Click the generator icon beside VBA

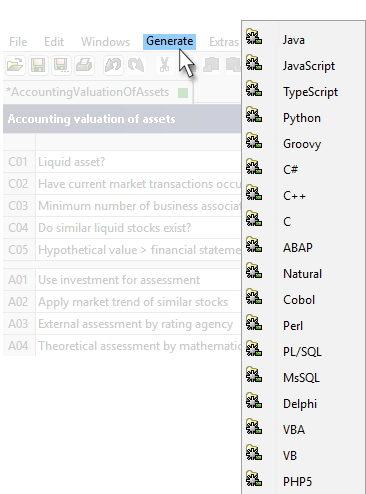[x=254, y=427]
